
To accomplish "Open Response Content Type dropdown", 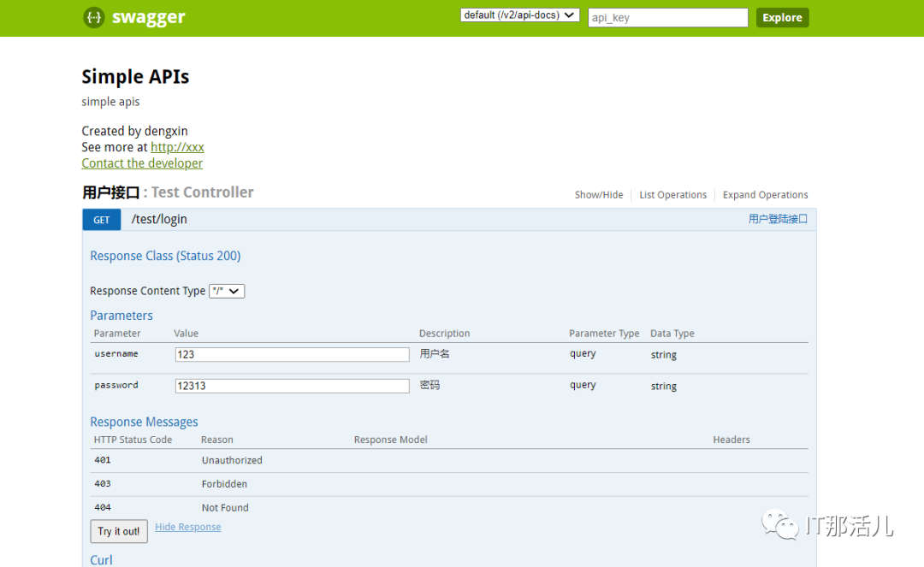I will [x=227, y=291].
